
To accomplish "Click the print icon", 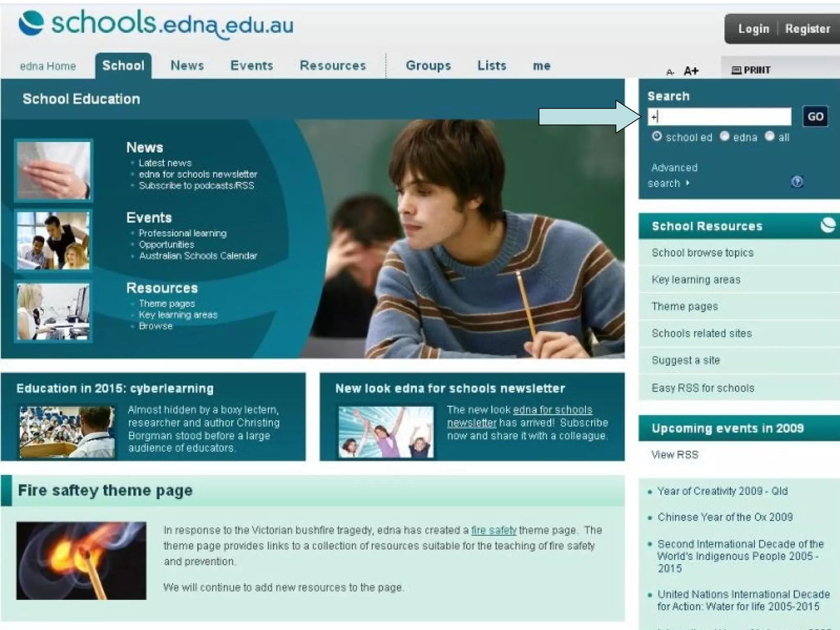I will (736, 71).
